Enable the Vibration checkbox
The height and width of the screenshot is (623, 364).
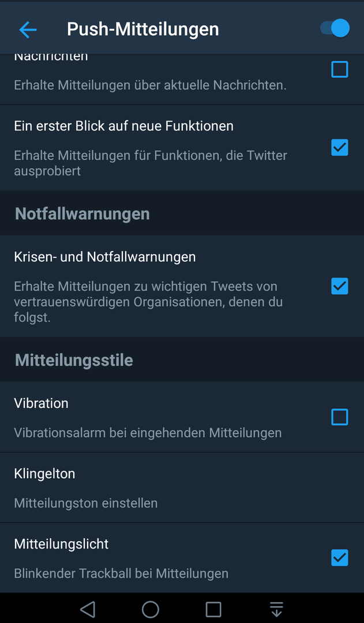pos(340,417)
